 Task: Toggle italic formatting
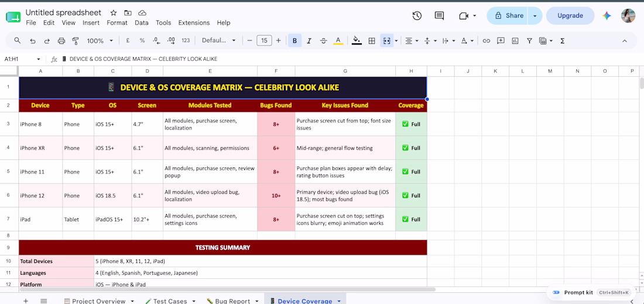[x=309, y=40]
